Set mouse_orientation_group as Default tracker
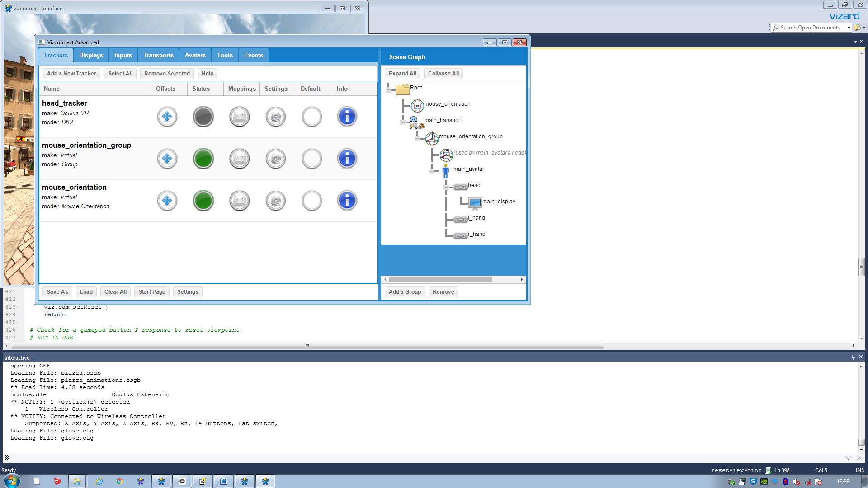This screenshot has height=488, width=868. (x=311, y=159)
